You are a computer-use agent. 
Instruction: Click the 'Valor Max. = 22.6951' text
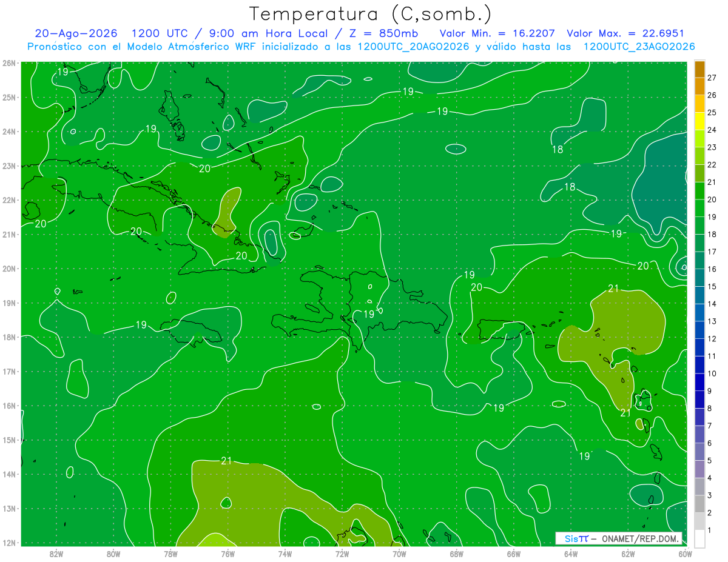point(625,33)
